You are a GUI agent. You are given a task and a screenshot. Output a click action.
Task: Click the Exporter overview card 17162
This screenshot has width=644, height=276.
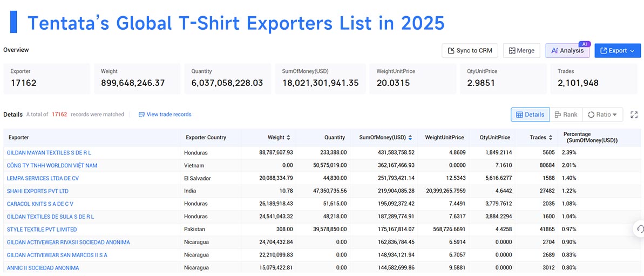(x=46, y=78)
